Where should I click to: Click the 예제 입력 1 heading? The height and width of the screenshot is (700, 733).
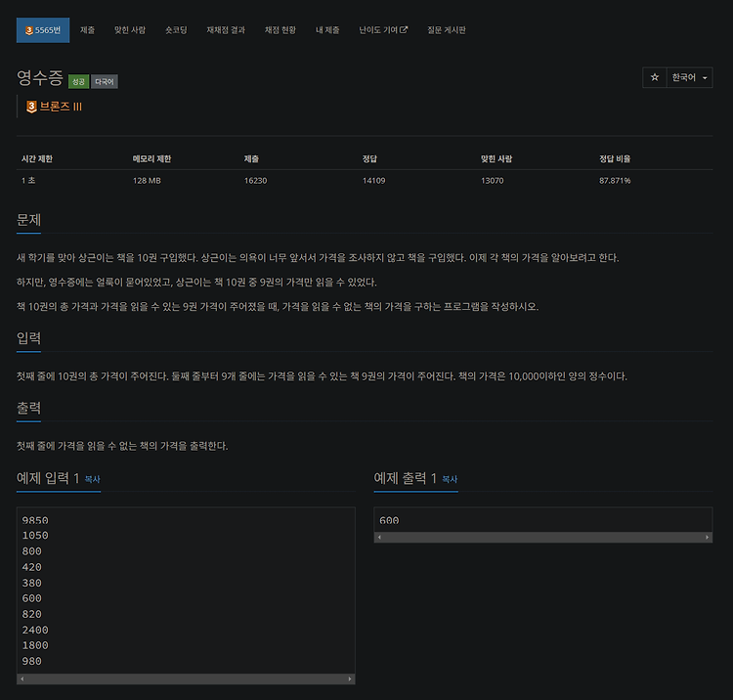pos(48,478)
